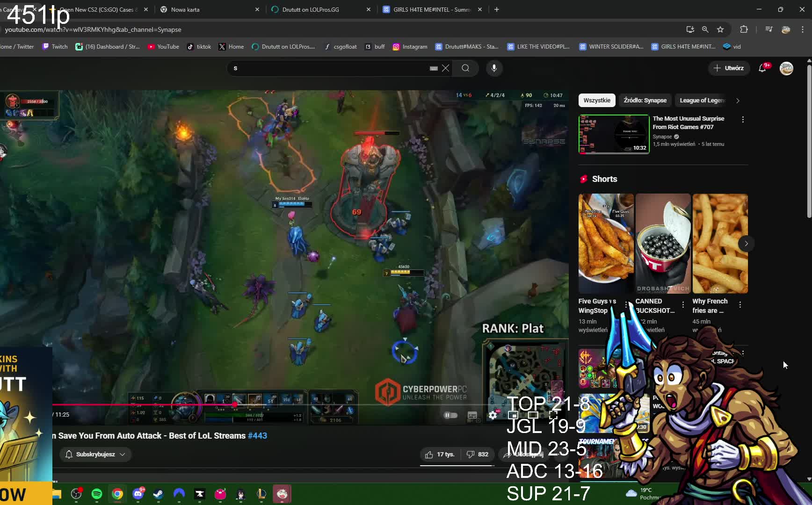The height and width of the screenshot is (505, 812).
Task: Launch Spotify from the taskbar
Action: [97, 494]
